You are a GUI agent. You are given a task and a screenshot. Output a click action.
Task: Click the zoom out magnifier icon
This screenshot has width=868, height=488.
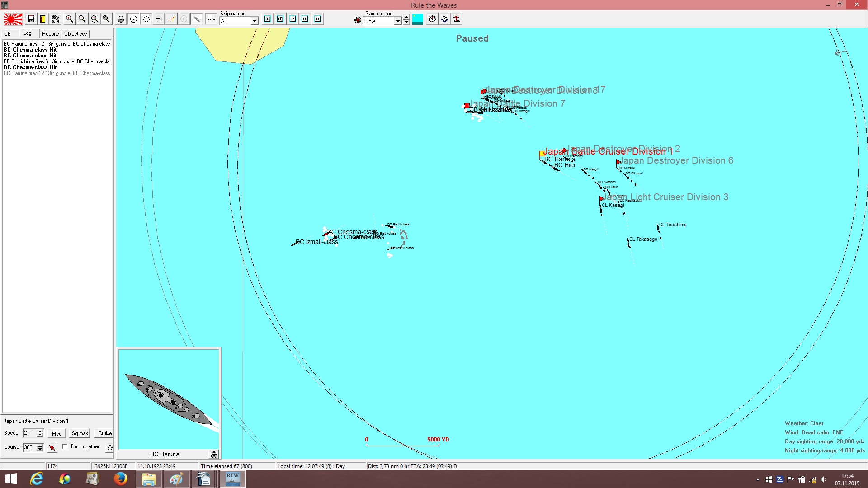pyautogui.click(x=82, y=19)
